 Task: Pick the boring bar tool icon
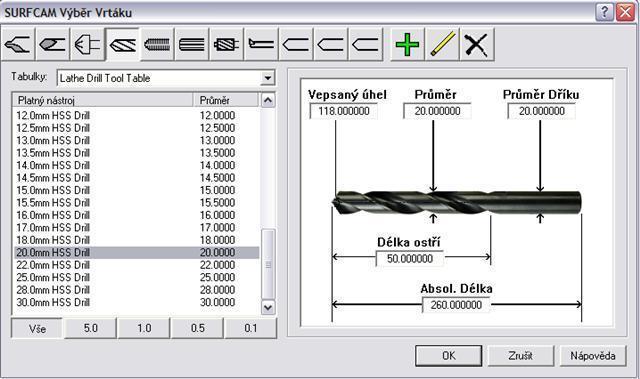click(x=261, y=44)
